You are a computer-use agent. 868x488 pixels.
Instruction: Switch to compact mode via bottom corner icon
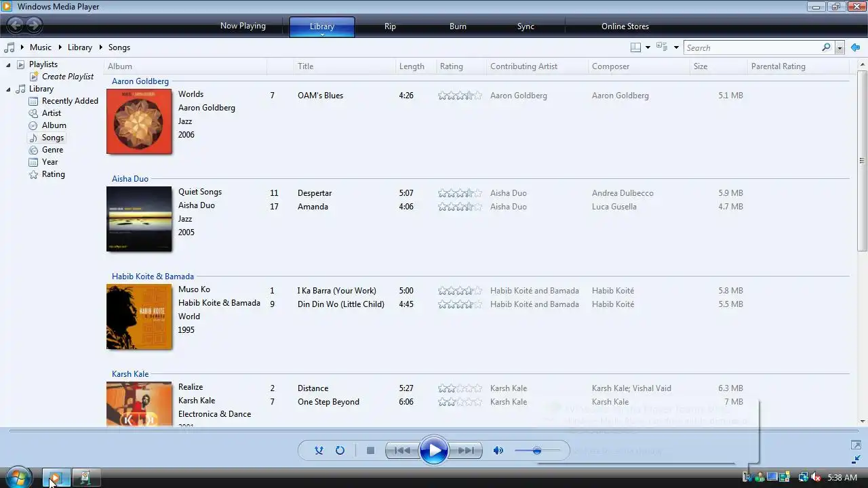856,459
